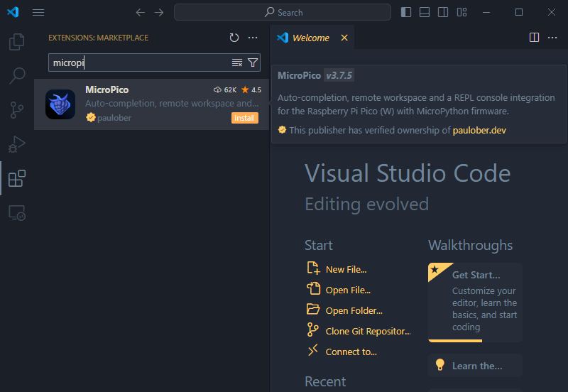Open the Search view in activity bar
Viewport: 568px width, 392px height.
(x=16, y=76)
